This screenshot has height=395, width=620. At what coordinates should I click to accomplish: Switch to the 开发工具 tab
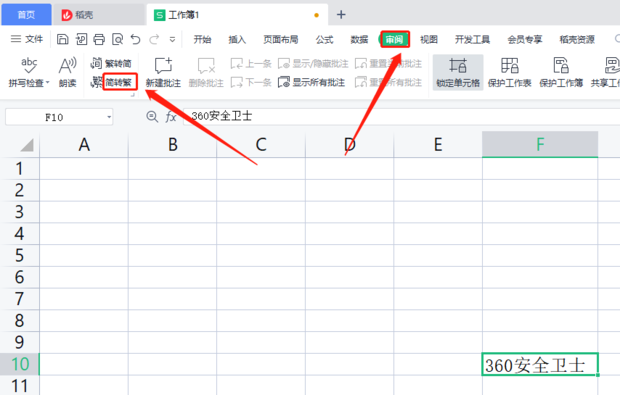472,39
